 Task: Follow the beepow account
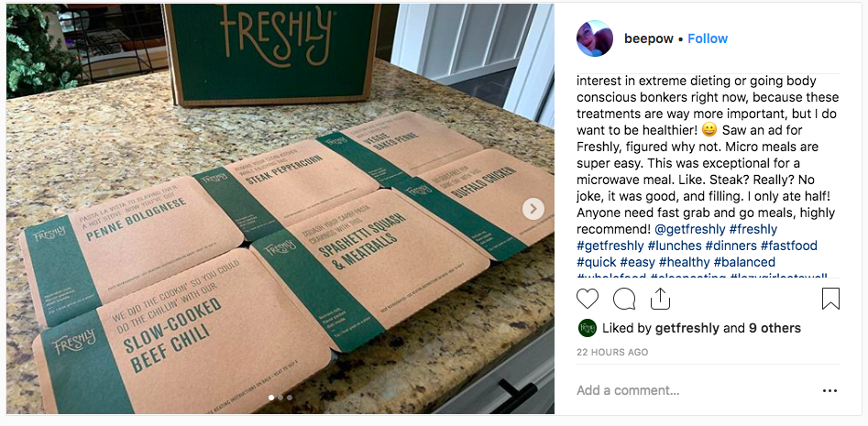tap(708, 38)
